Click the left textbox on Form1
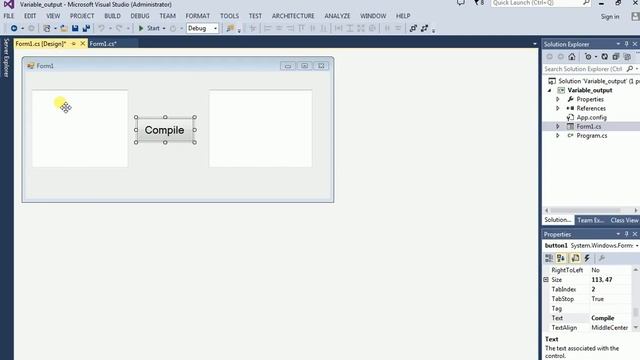 [80, 129]
